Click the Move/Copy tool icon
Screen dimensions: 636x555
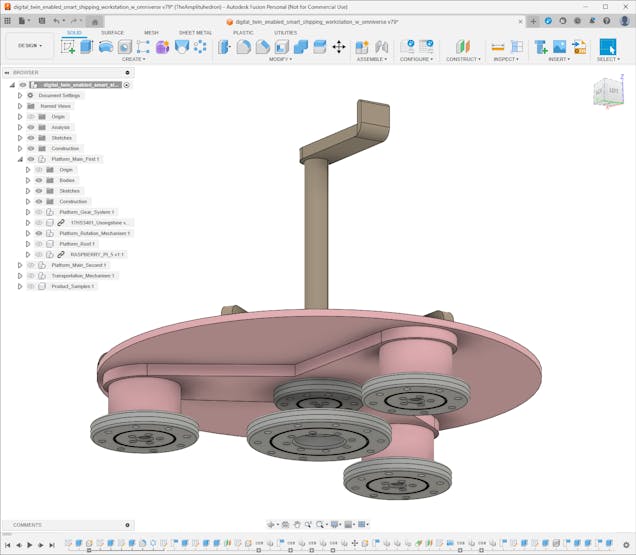[x=338, y=46]
